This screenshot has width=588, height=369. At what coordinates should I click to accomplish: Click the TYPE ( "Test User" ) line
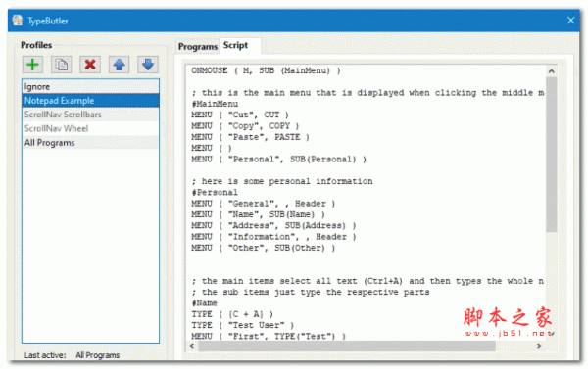point(243,325)
